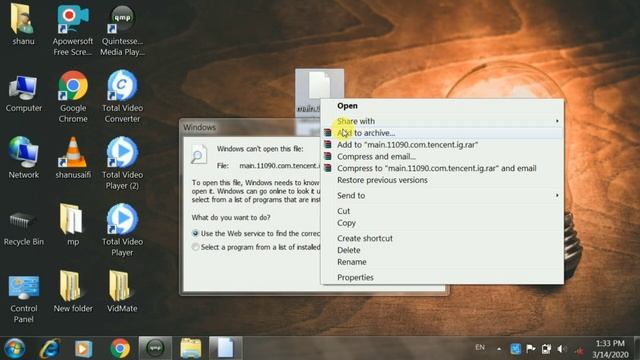Click the EN language indicator

(480, 347)
